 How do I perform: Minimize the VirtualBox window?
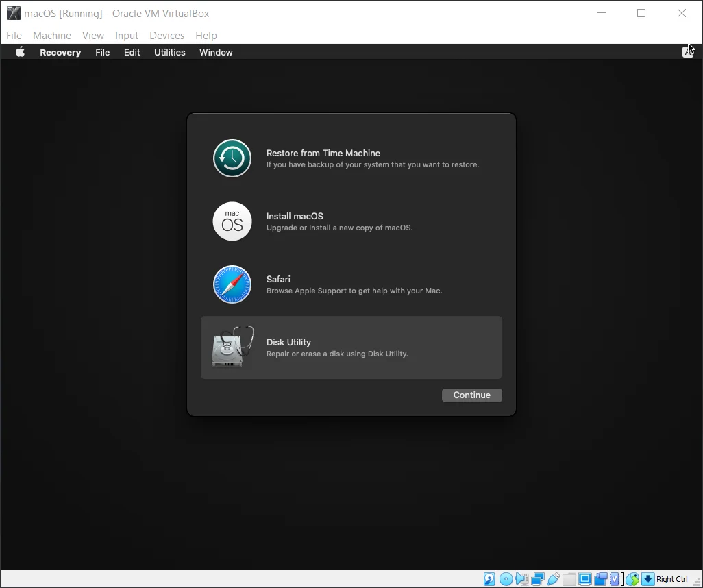602,13
